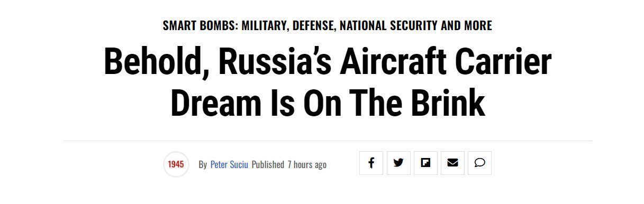Viewport: 644px width, 204px height.
Task: Tap the Facebook 'f' share button
Action: point(371,163)
